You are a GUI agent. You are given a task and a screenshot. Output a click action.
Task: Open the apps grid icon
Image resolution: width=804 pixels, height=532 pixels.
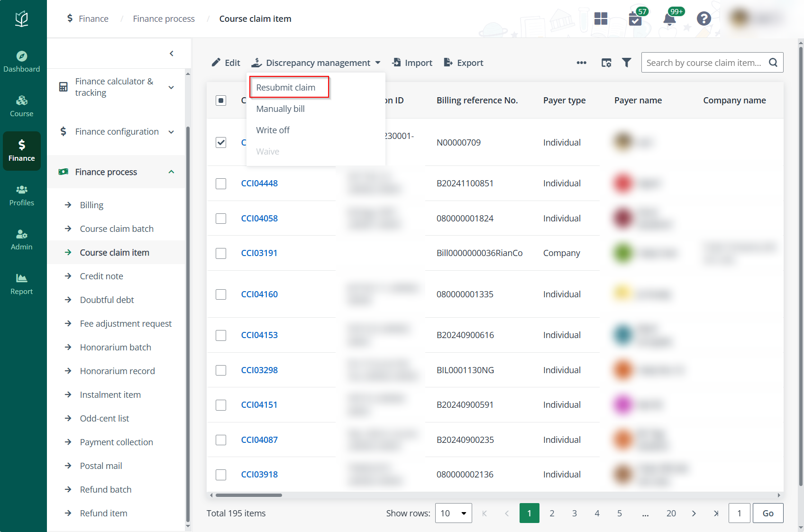601,18
